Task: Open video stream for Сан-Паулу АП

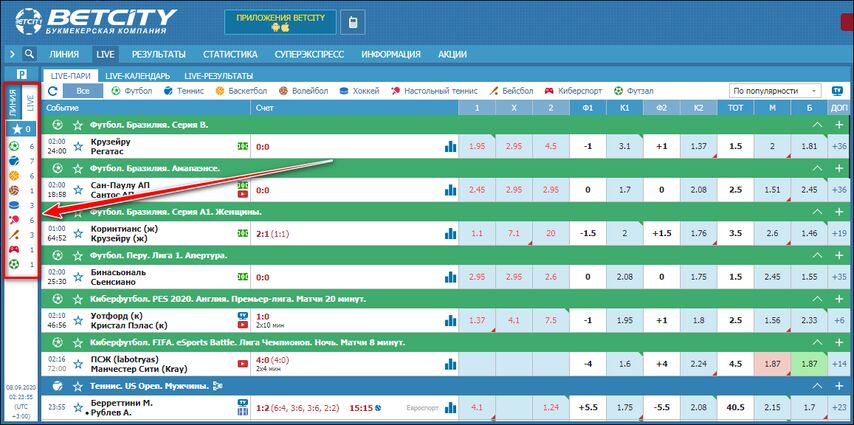Action: tap(243, 195)
